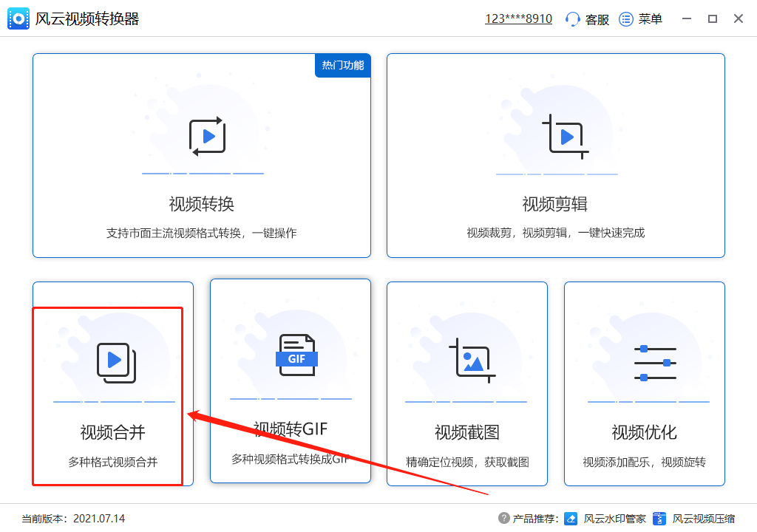Image resolution: width=757 pixels, height=532 pixels.
Task: Click 视频添加配乐，视频旋转 description
Action: [x=645, y=463]
